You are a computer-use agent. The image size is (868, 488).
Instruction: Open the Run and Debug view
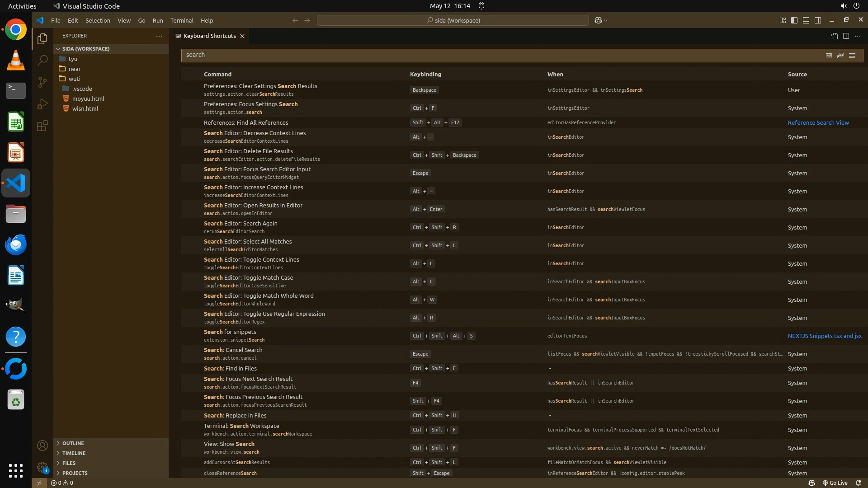[x=42, y=104]
